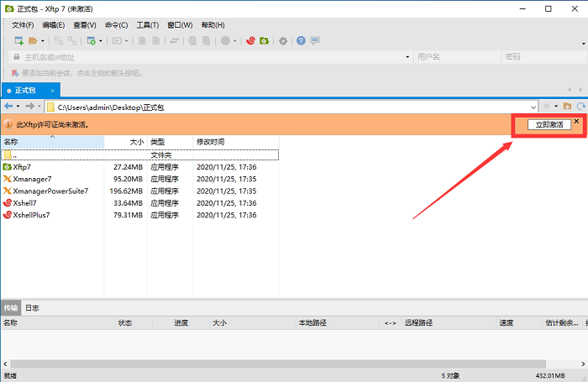This screenshot has width=588, height=382.
Task: Click the session properties icon with green gear
Action: tap(91, 40)
